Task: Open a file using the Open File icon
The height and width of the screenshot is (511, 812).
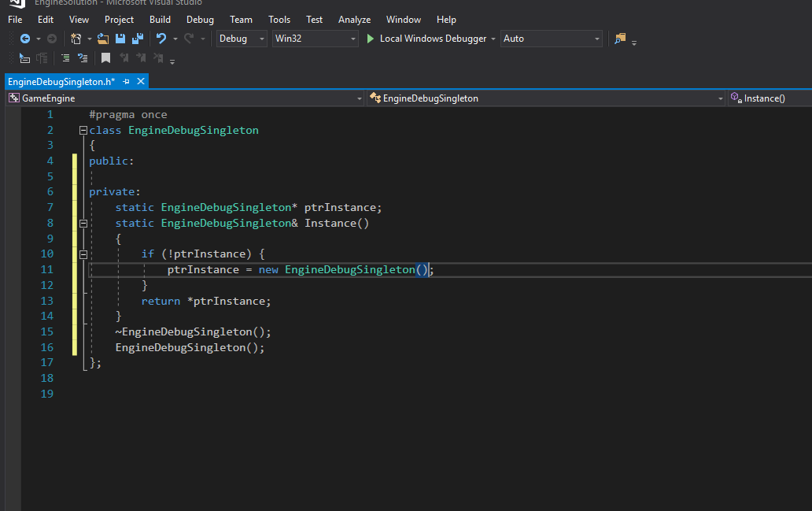Action: coord(102,38)
